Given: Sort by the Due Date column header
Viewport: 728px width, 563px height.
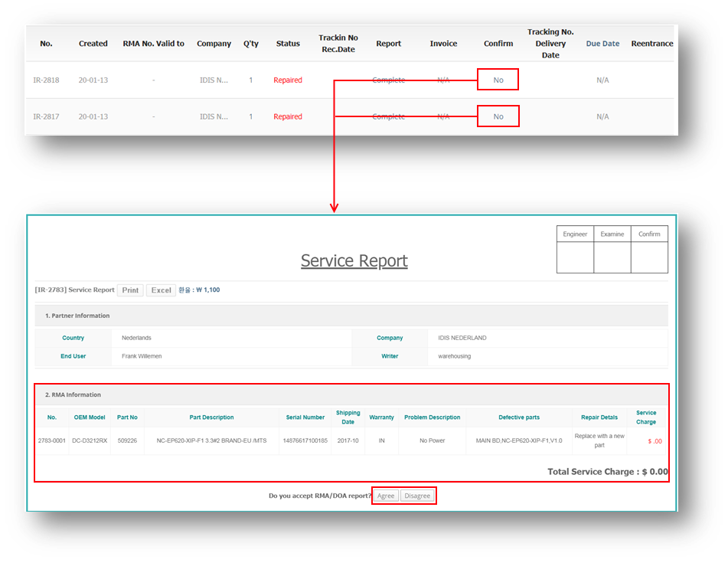Looking at the screenshot, I should click(602, 43).
